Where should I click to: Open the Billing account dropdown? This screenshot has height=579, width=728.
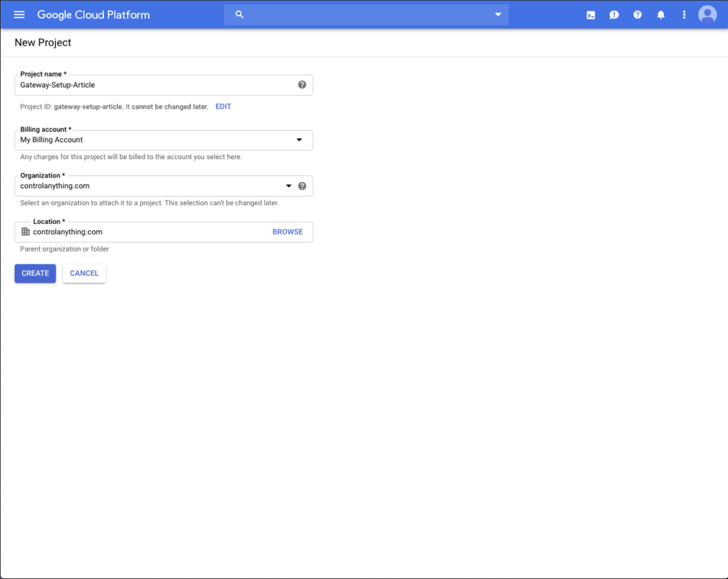tap(164, 140)
